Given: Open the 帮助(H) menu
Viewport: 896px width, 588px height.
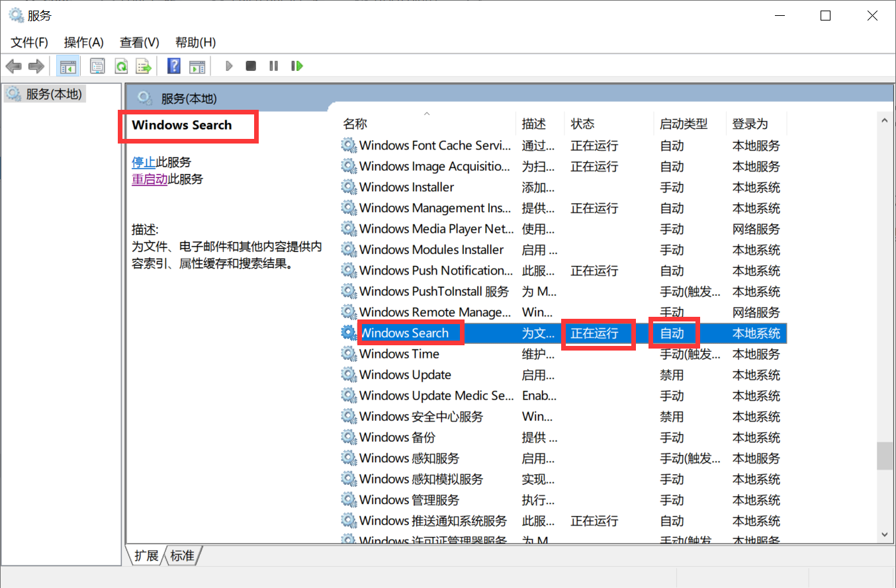Looking at the screenshot, I should [x=196, y=42].
